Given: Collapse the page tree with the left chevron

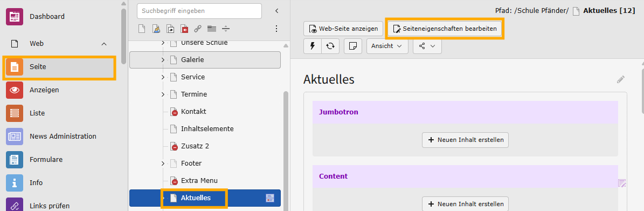Looking at the screenshot, I should 276,11.
